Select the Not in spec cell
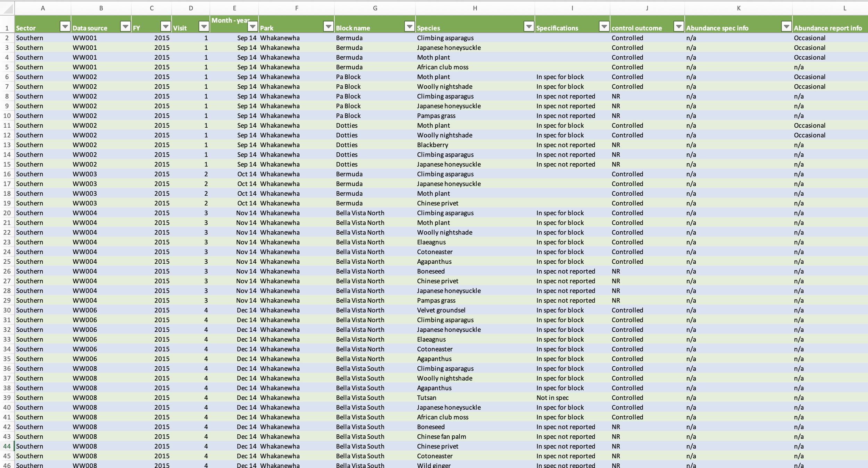The image size is (868, 468). point(552,398)
